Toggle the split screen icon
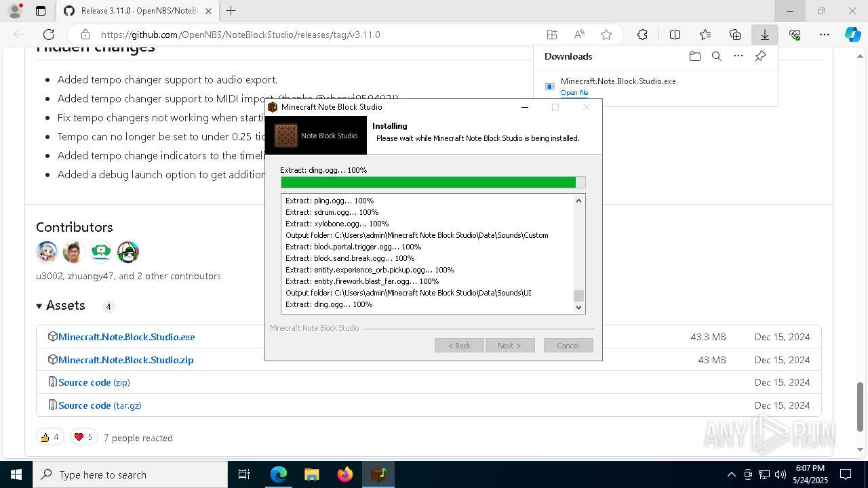Screen dimensions: 868x488 [x=675, y=35]
